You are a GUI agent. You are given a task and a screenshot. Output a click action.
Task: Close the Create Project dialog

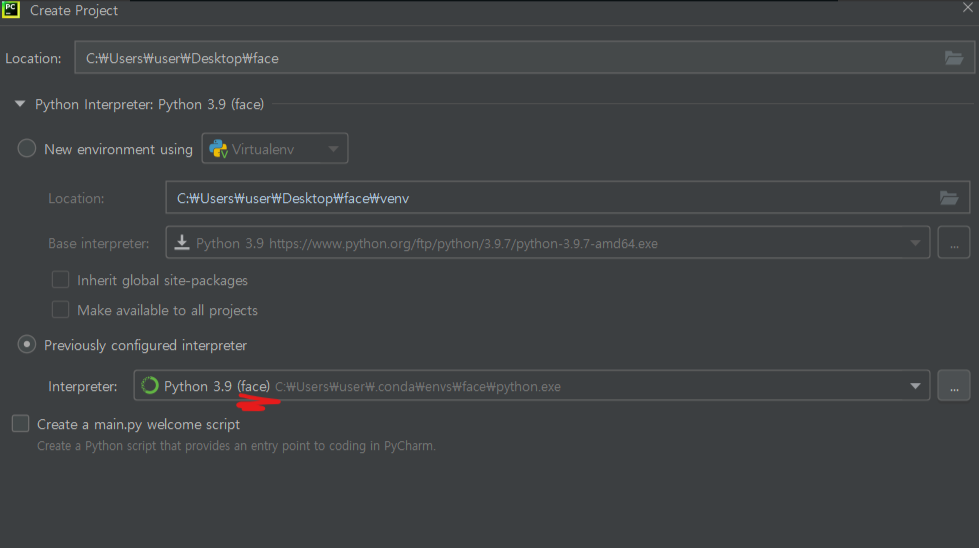[x=967, y=7]
